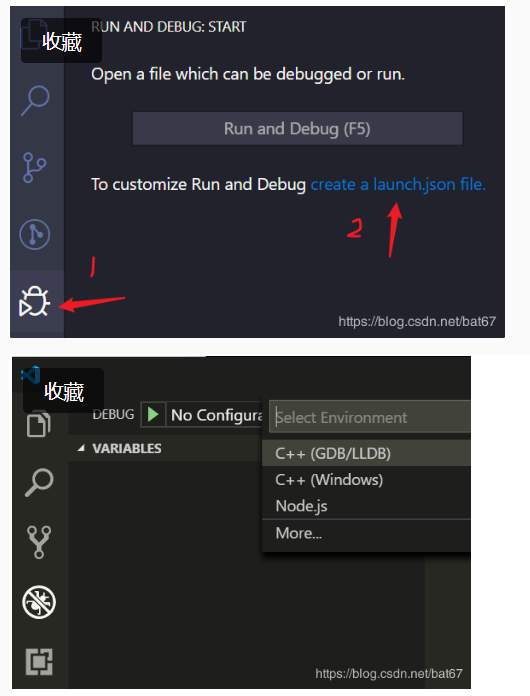Click the Run and Debug (F5) button
530x696 pixels.
[297, 128]
